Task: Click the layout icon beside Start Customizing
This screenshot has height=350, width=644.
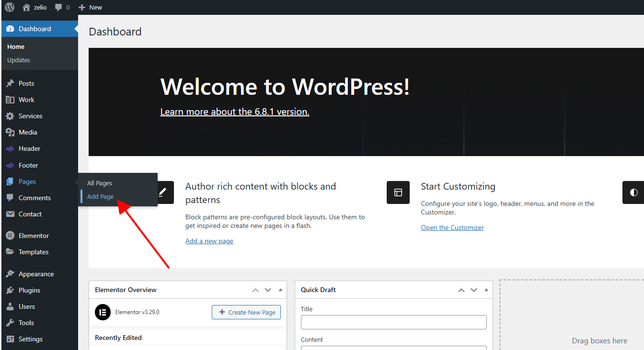Action: (x=398, y=192)
